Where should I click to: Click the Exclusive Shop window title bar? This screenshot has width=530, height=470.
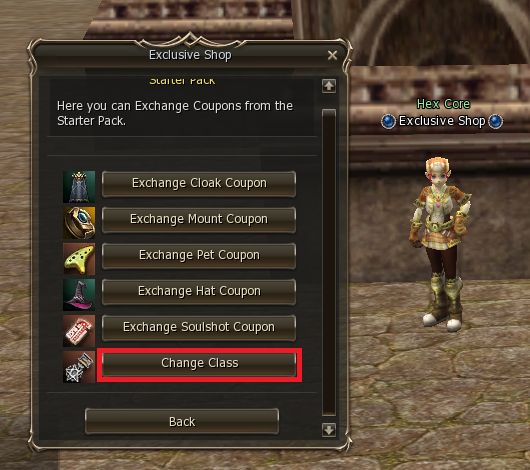(x=190, y=55)
